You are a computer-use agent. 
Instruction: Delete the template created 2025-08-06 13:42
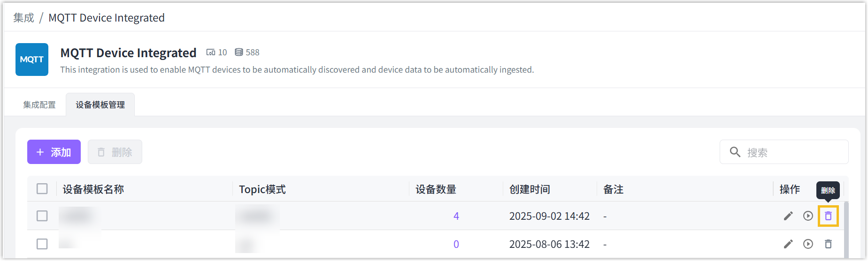[x=828, y=244]
